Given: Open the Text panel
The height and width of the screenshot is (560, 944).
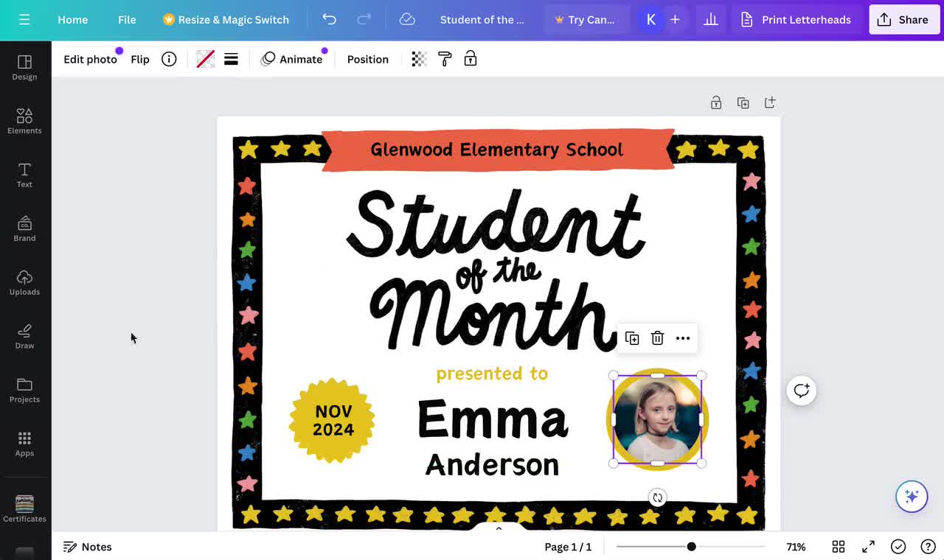Looking at the screenshot, I should click(24, 175).
